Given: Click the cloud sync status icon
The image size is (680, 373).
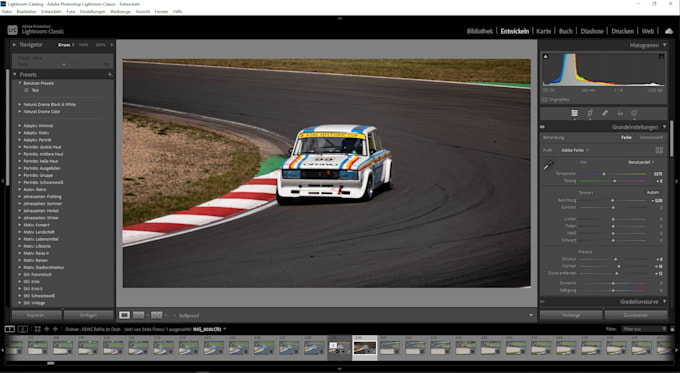Looking at the screenshot, I should (x=669, y=31).
